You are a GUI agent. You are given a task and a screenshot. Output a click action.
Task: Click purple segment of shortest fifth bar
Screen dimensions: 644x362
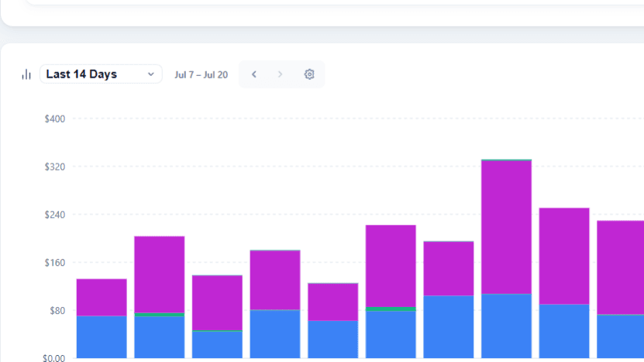[332, 302]
